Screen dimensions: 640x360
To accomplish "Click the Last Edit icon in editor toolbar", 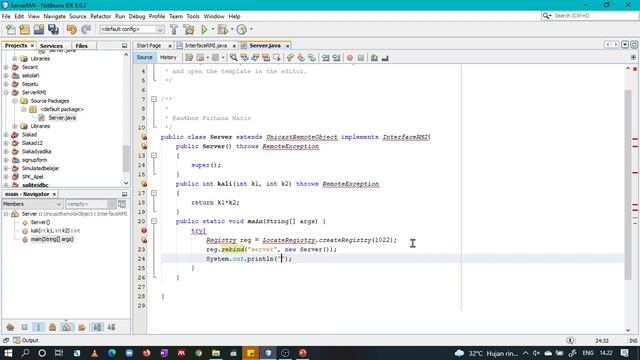I will [x=189, y=58].
